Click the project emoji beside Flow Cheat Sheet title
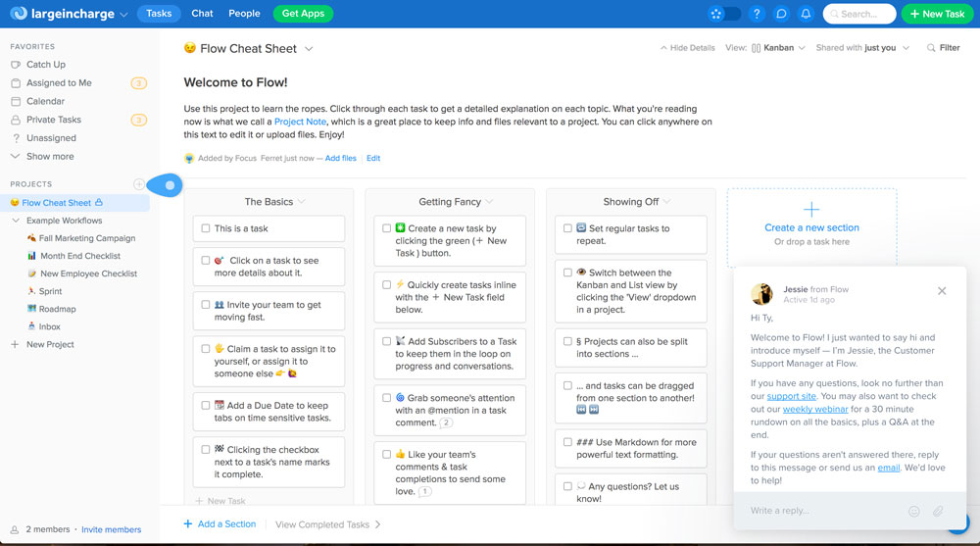 pos(190,47)
